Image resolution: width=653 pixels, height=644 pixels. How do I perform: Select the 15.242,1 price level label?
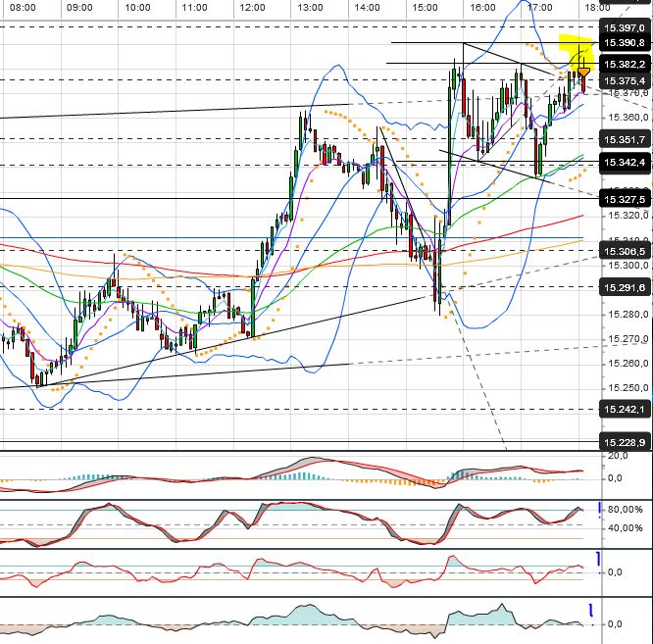(625, 409)
